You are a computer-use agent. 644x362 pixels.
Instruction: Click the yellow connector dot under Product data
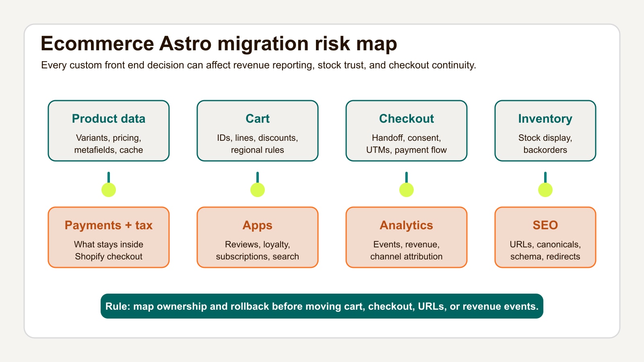tap(109, 190)
